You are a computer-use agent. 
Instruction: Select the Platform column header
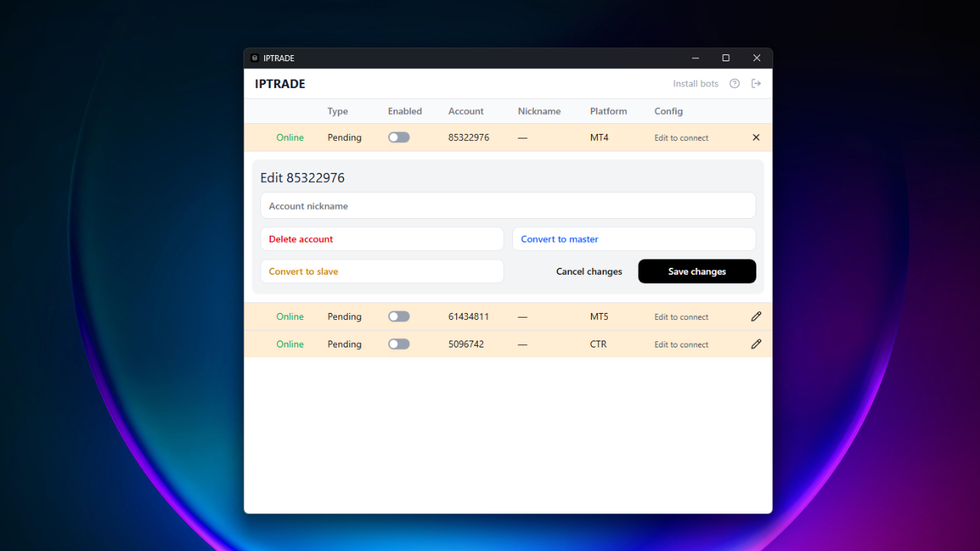[x=608, y=111]
